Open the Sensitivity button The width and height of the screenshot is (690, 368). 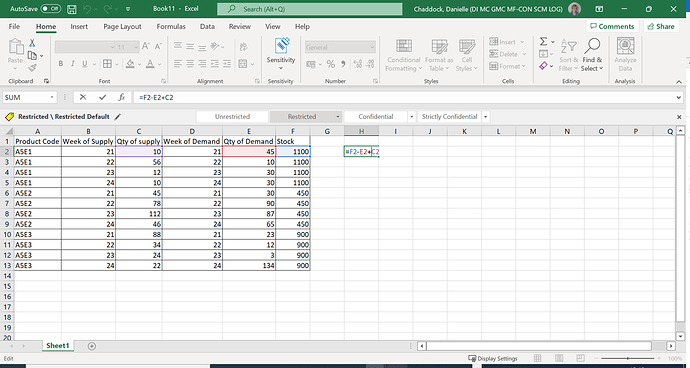pyautogui.click(x=281, y=54)
